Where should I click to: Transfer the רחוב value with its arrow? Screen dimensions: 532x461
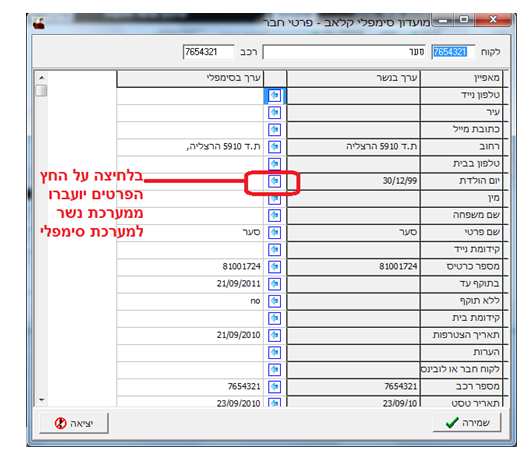coord(274,147)
